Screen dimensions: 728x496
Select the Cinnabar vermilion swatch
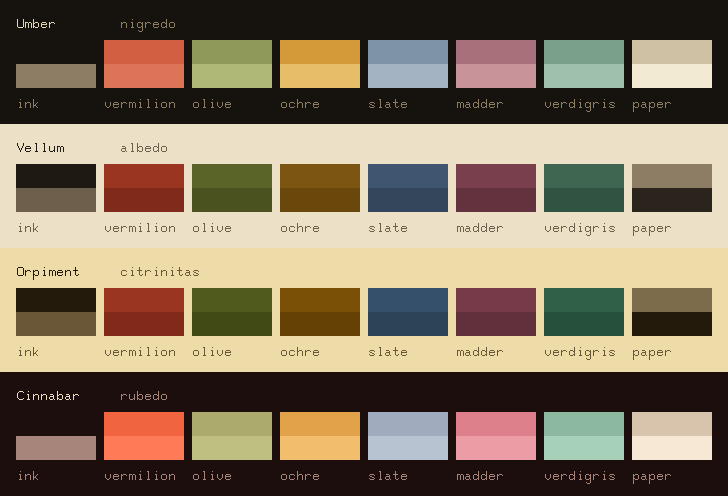coord(144,436)
